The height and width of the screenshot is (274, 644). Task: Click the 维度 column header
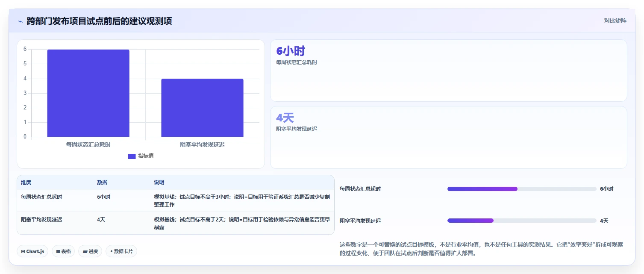pyautogui.click(x=26, y=183)
